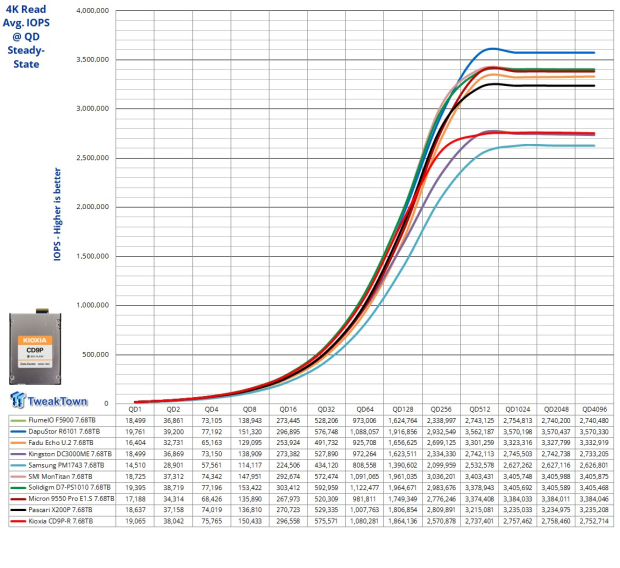
Task: Click the QD4096 column header
Action: [594, 409]
